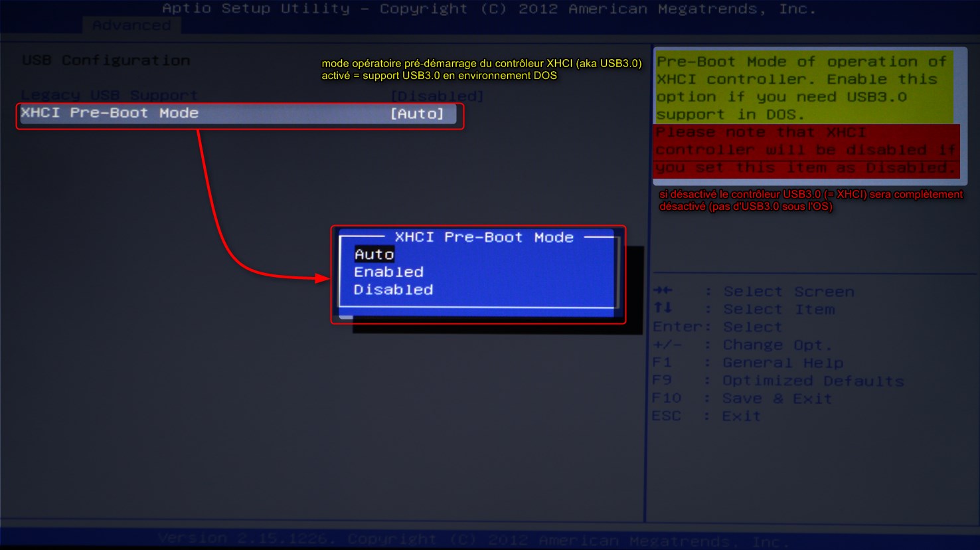Image resolution: width=980 pixels, height=550 pixels.
Task: Click the yellow highlighted Pre-Boot Mode help text
Action: 803,88
